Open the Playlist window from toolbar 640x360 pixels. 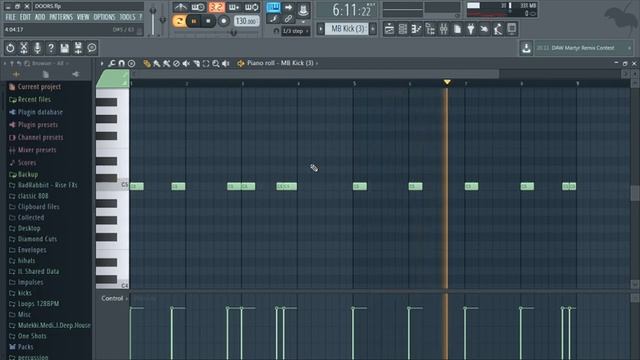[389, 29]
